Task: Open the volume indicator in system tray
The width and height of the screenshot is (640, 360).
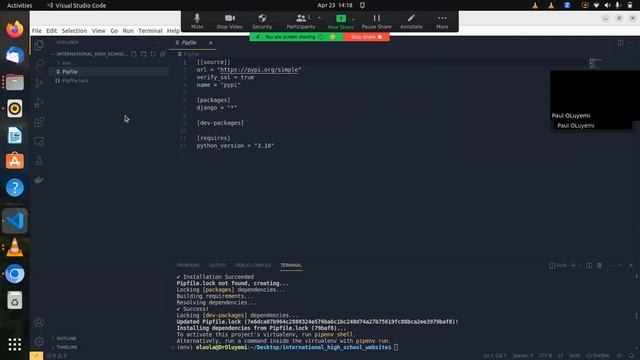Action: (607, 5)
